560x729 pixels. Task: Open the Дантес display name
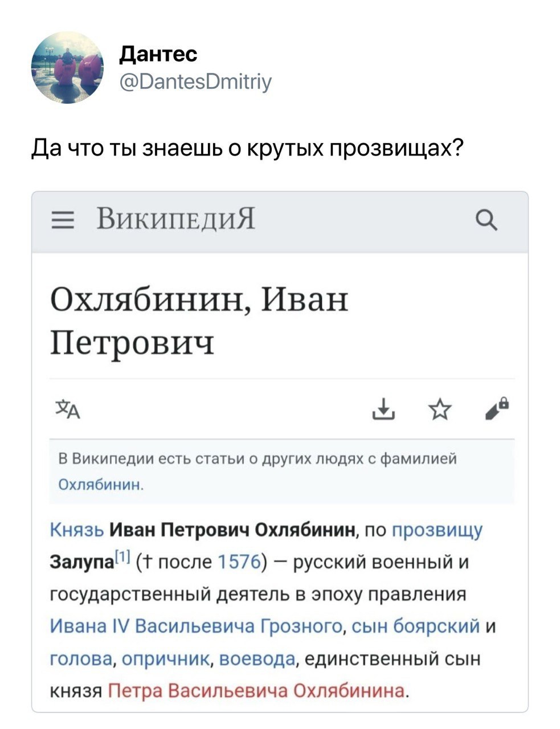click(x=158, y=54)
